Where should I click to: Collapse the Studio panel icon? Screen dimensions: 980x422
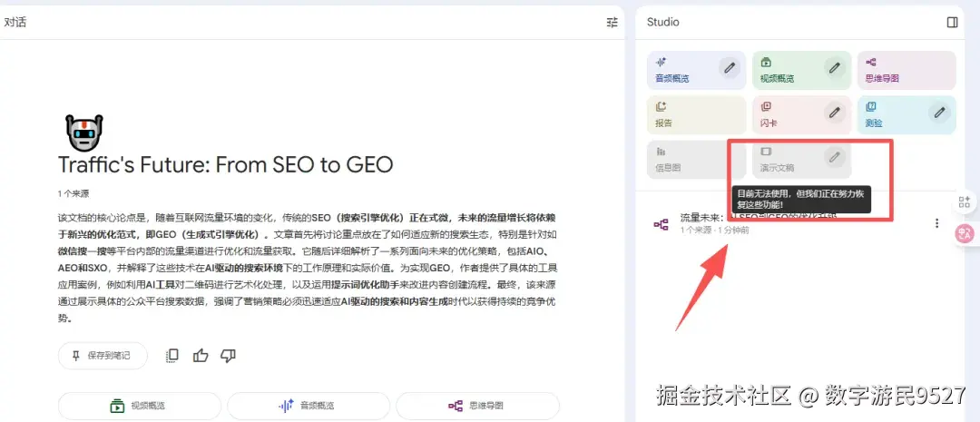pos(952,23)
